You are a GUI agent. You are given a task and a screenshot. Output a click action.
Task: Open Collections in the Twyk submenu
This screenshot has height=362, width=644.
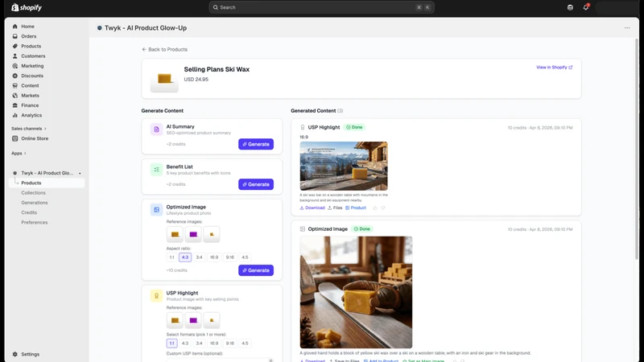tap(33, 192)
